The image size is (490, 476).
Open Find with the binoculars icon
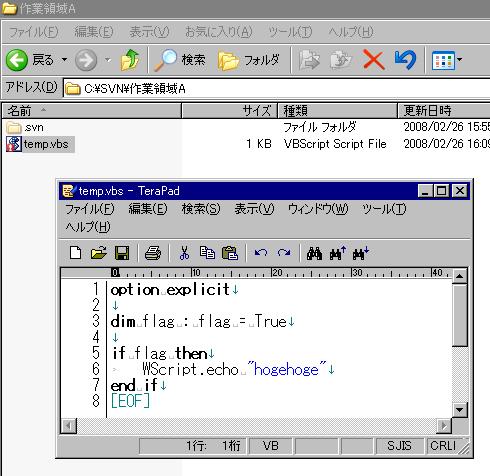click(314, 253)
